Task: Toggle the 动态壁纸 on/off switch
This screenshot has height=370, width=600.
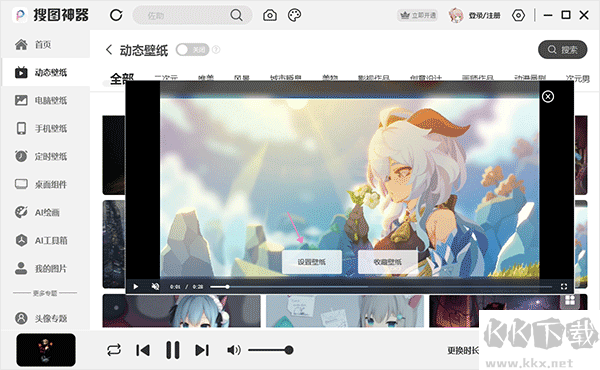Action: coord(192,49)
